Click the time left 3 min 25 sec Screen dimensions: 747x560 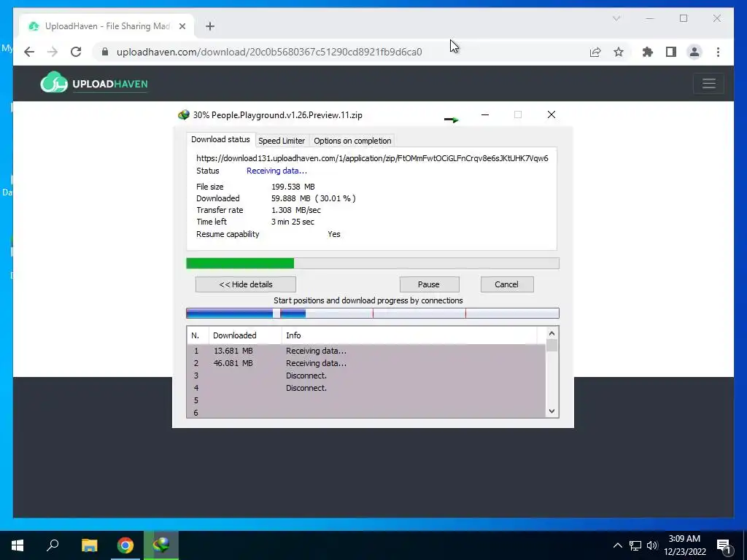click(293, 222)
